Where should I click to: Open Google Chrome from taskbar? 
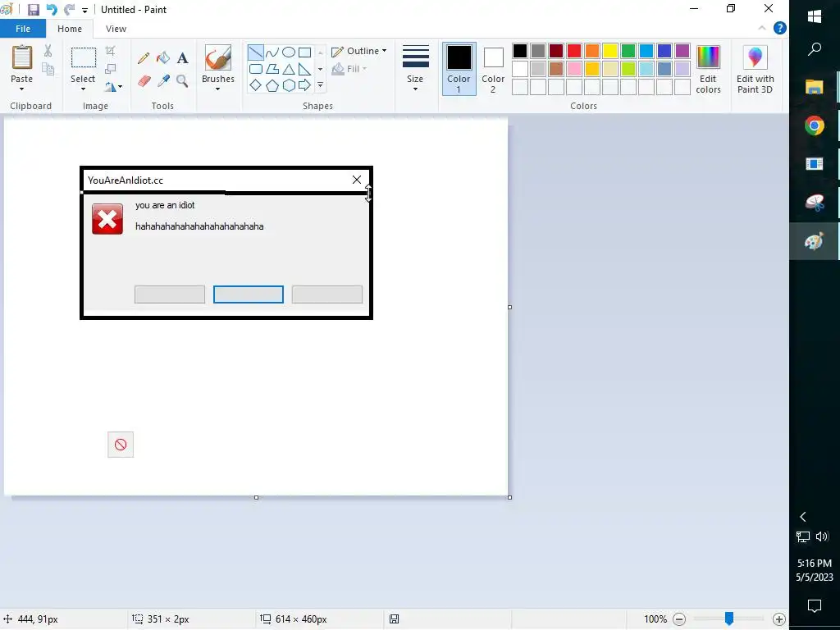(x=815, y=126)
